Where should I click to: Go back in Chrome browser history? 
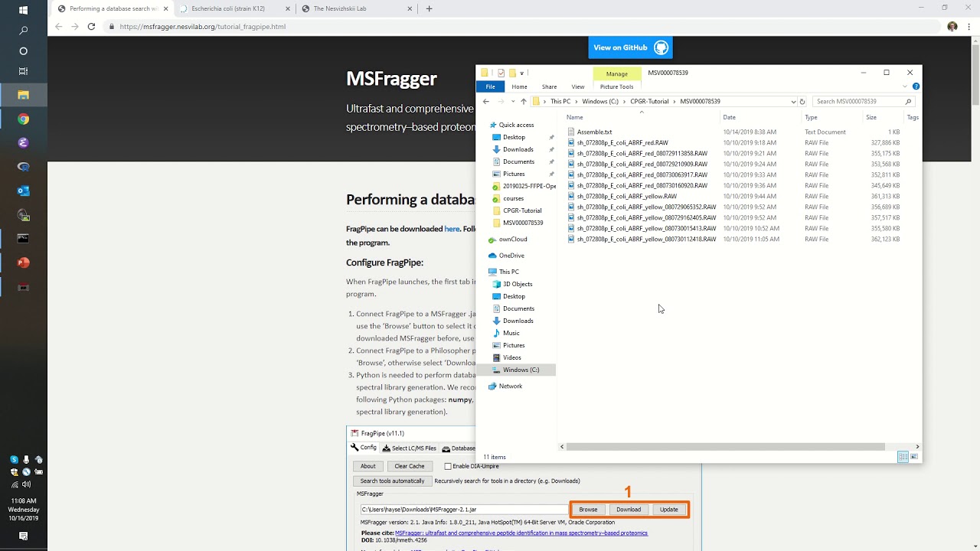click(59, 26)
